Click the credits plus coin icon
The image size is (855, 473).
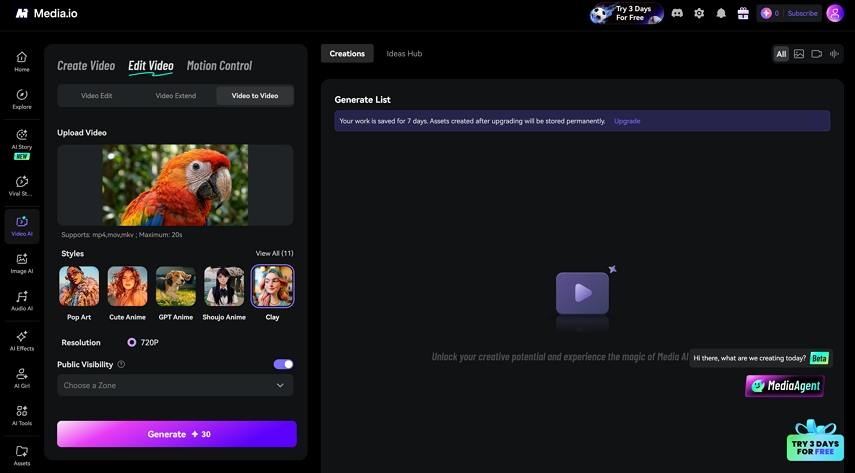click(x=766, y=13)
